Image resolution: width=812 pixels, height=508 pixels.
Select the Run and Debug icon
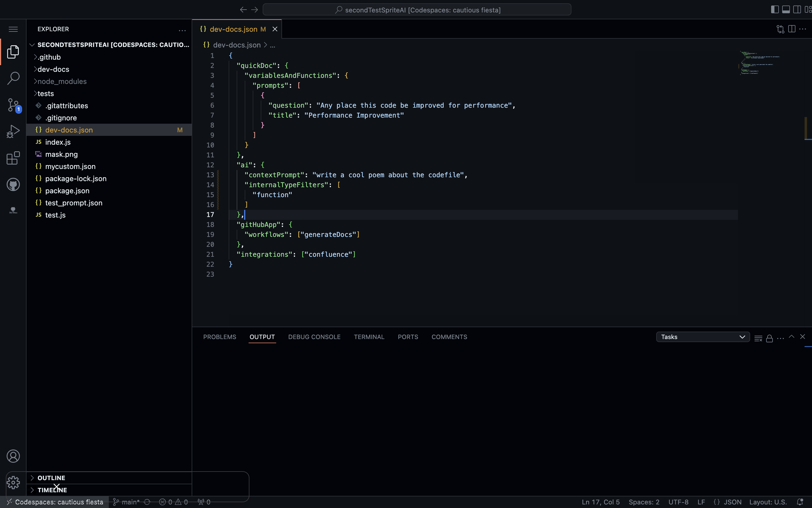[13, 131]
